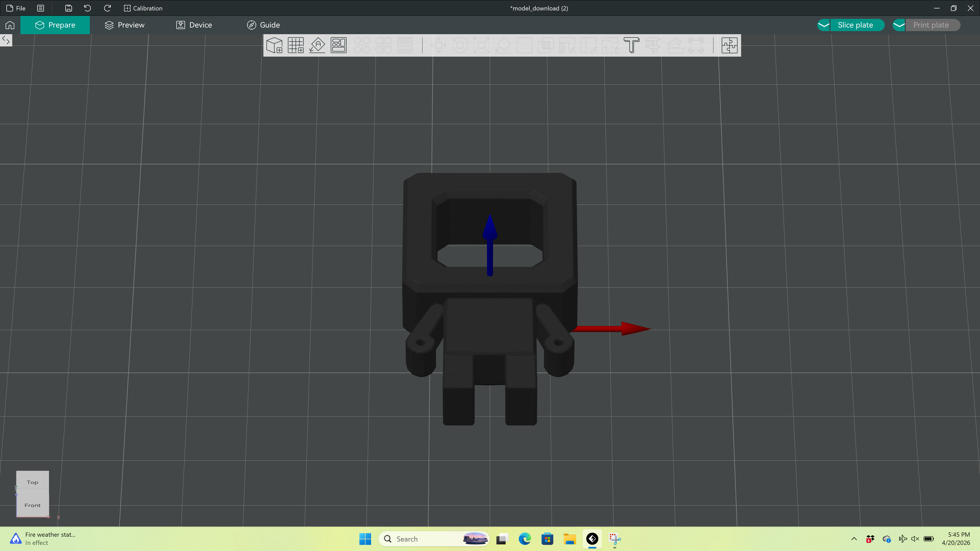
Task: Select the Support painting tool
Action: coord(567,45)
